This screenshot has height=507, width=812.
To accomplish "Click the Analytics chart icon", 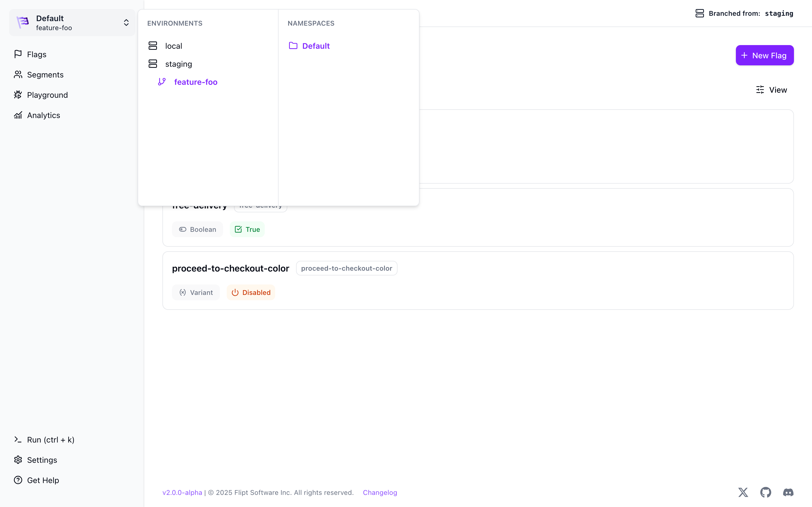I will point(18,115).
